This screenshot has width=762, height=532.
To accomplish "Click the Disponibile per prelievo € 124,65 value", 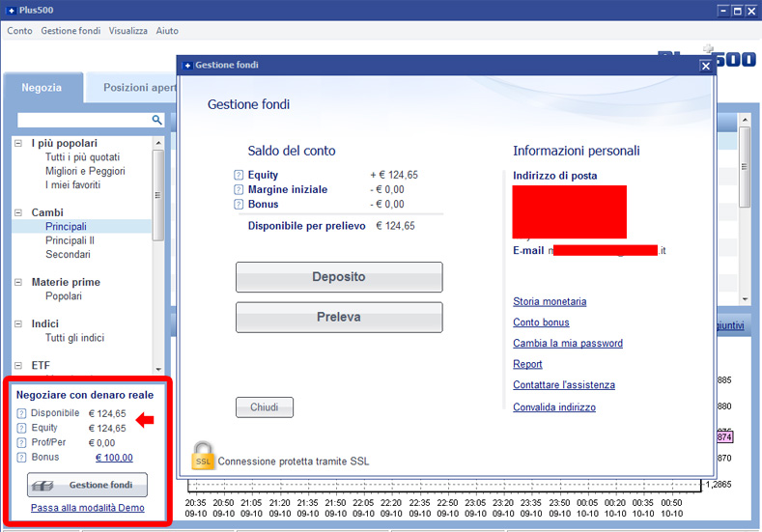I will (x=396, y=226).
